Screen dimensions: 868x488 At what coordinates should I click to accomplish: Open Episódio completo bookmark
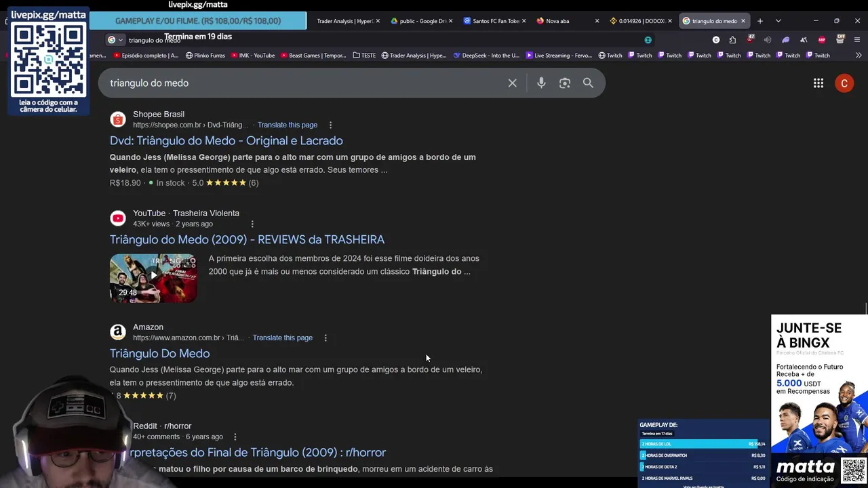click(146, 56)
